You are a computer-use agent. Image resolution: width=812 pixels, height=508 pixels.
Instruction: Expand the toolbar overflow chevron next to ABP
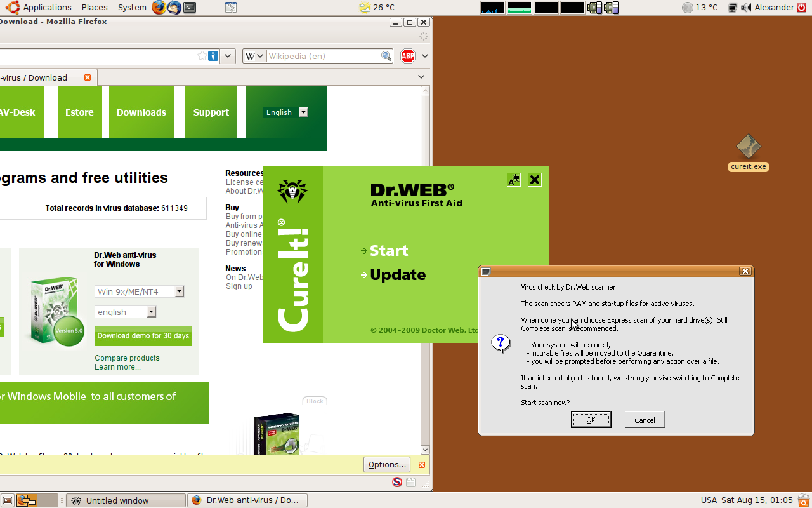click(x=425, y=56)
